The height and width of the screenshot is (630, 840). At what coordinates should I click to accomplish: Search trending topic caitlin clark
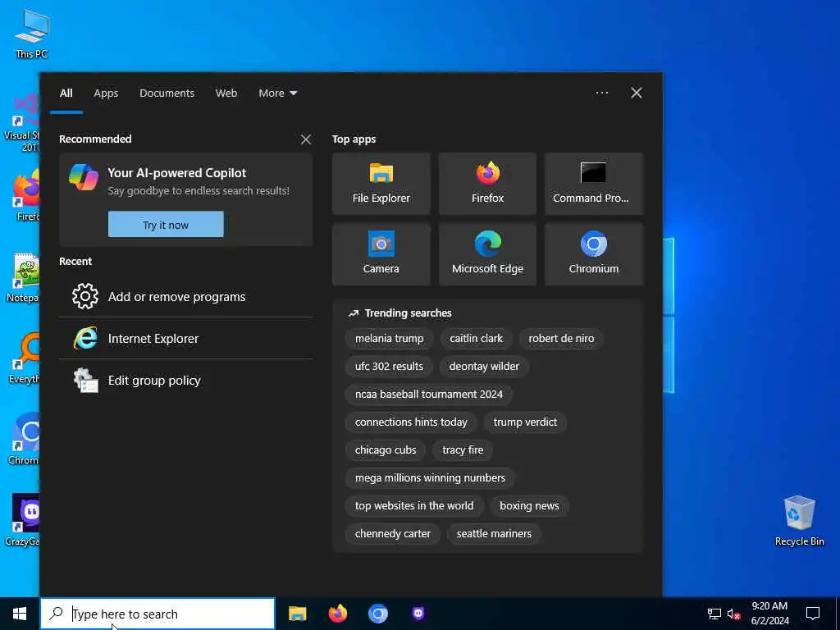click(x=477, y=339)
